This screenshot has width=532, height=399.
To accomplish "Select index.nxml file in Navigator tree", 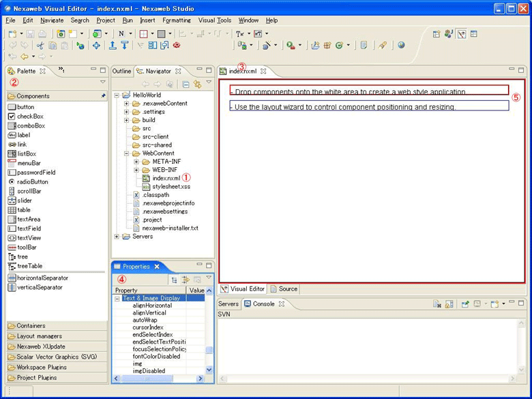I will tap(162, 178).
